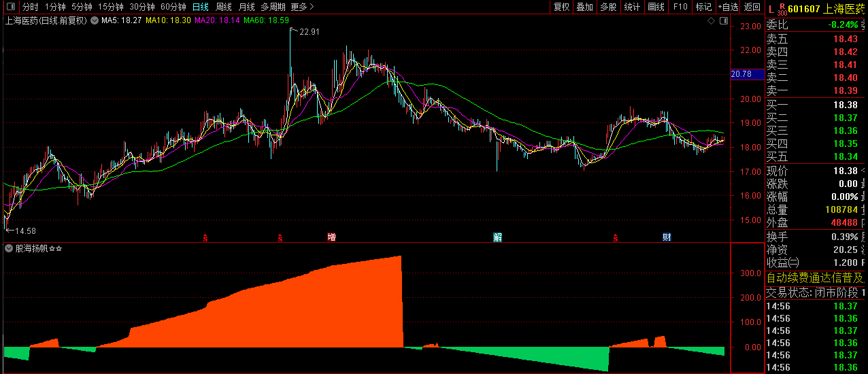868x374 pixels.
Task: Click the 复权 button
Action: (561, 7)
